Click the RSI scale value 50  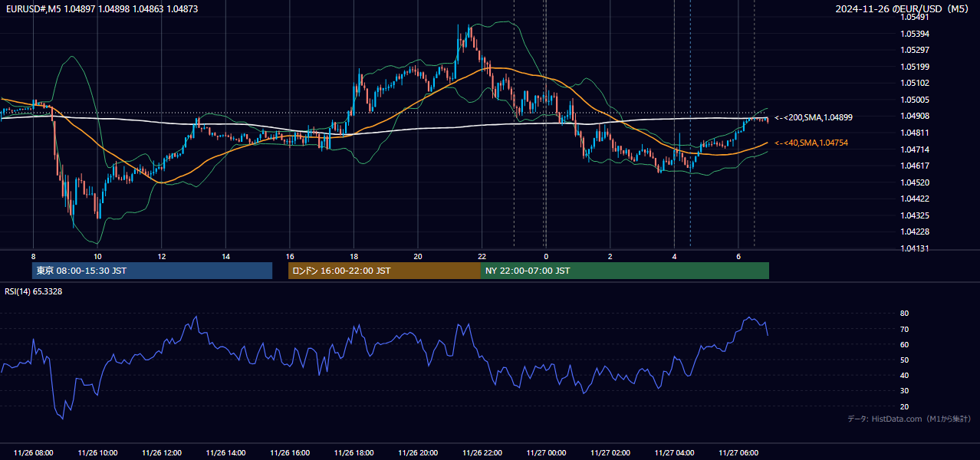point(904,360)
